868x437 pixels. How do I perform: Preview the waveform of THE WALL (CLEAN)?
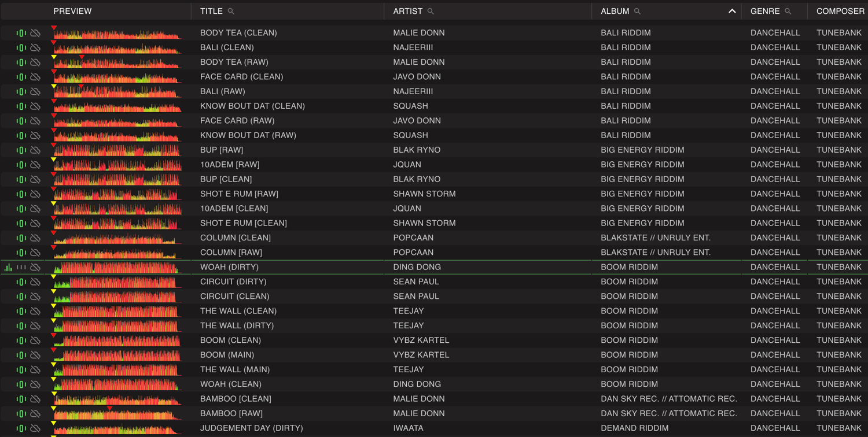[116, 311]
